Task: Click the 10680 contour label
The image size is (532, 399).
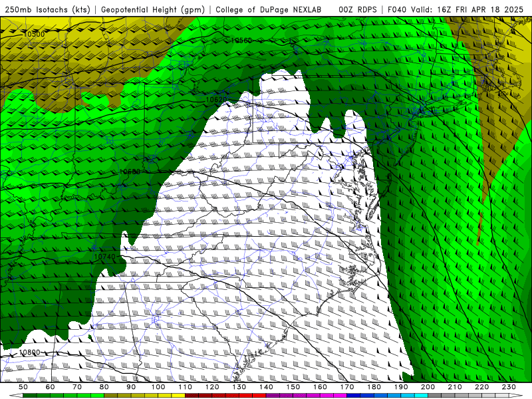Action: 130,172
